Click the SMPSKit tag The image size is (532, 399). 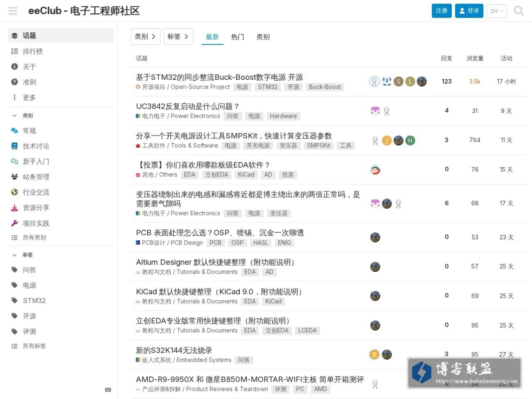(x=318, y=145)
